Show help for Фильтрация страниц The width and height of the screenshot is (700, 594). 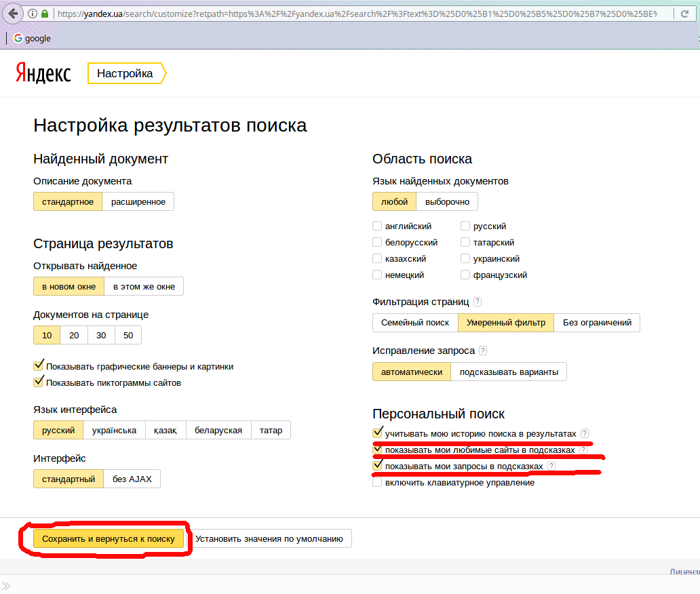point(478,302)
